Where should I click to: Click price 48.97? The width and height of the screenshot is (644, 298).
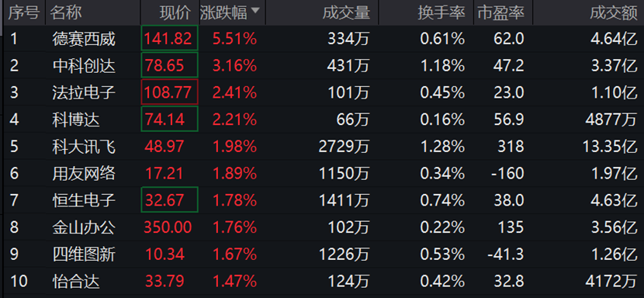[164, 147]
